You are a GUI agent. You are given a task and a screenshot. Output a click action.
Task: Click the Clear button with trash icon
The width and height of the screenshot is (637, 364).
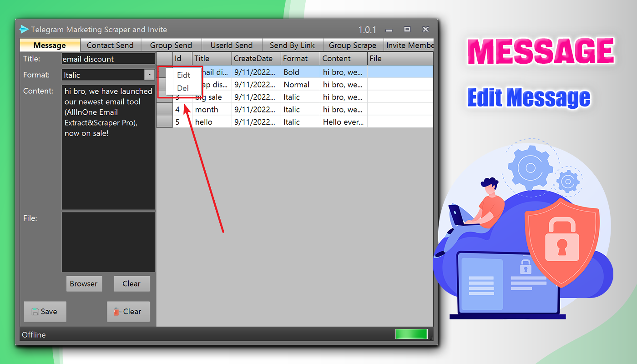click(x=128, y=312)
